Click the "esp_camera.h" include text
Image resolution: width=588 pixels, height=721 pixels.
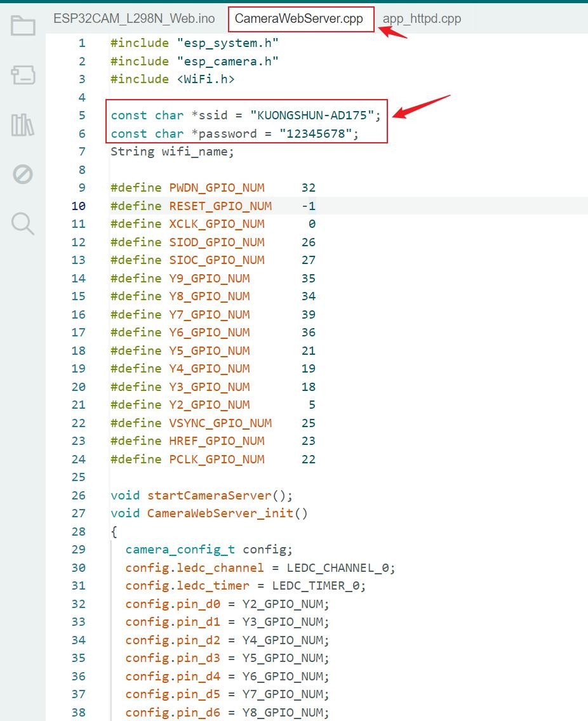tap(227, 61)
